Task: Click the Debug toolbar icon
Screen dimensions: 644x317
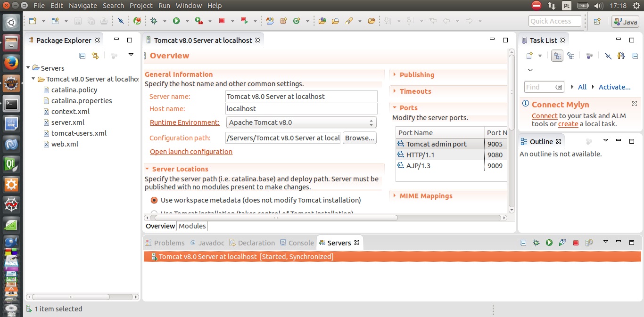Action: click(154, 21)
